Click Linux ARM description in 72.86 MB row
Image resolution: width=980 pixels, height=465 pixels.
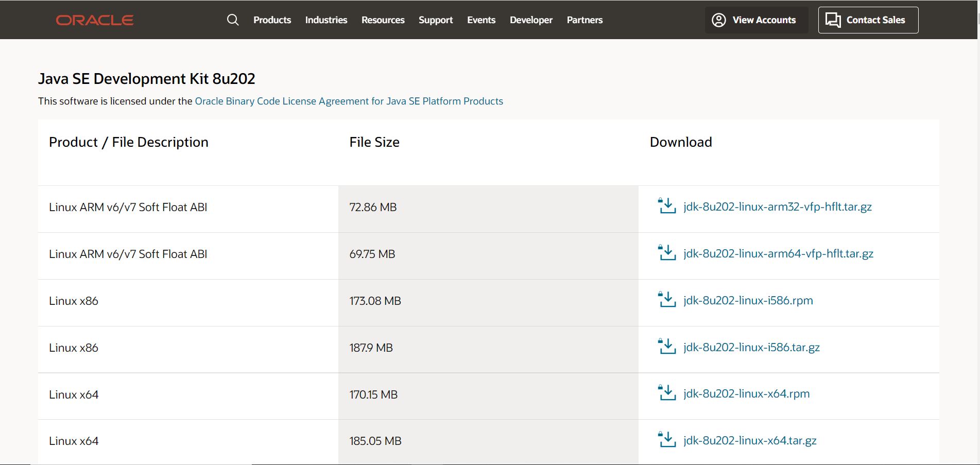click(128, 207)
